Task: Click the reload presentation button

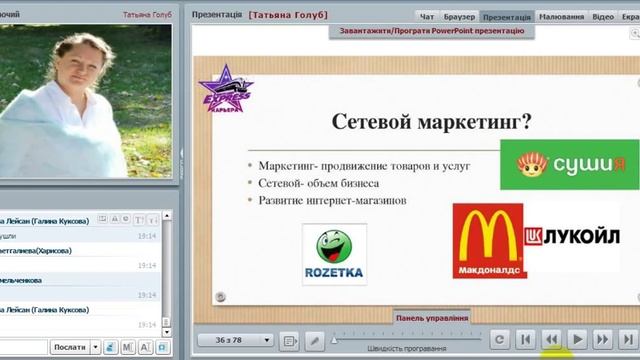Action: point(499,340)
